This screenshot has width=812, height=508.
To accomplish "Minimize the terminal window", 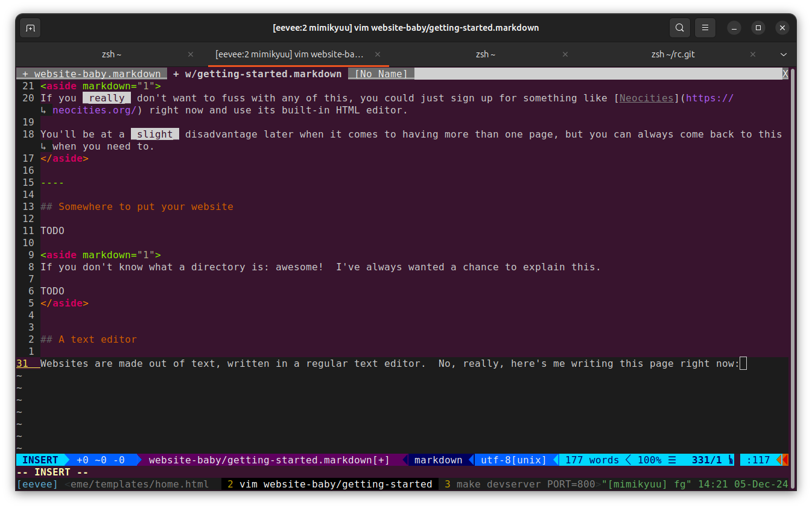I will pos(734,28).
